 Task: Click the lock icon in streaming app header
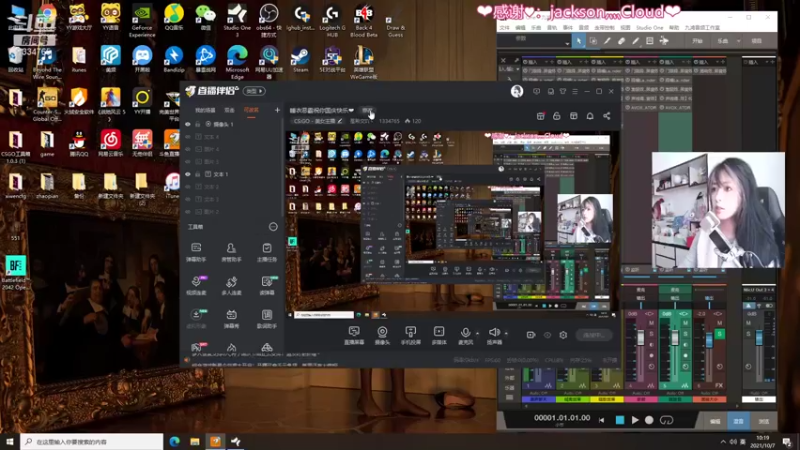point(557,116)
